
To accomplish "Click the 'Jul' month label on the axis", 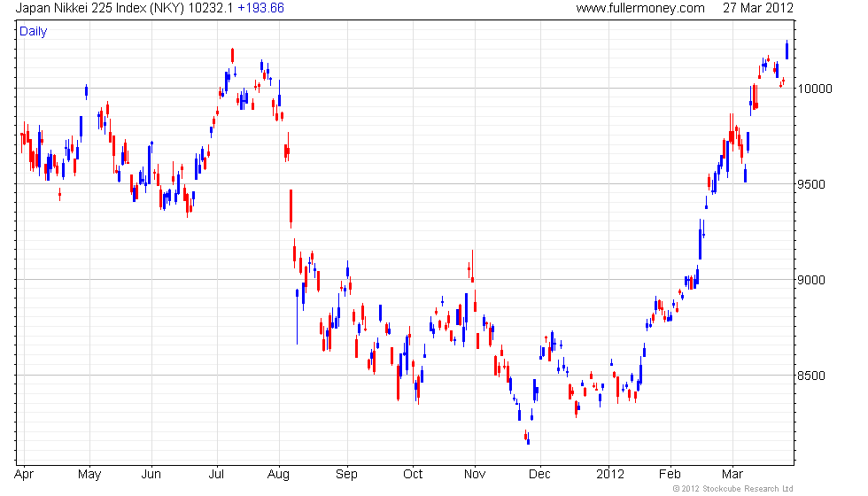I will (x=216, y=475).
